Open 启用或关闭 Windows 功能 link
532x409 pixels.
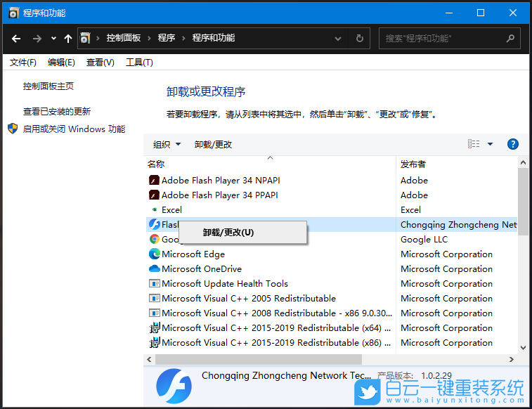pyautogui.click(x=74, y=129)
